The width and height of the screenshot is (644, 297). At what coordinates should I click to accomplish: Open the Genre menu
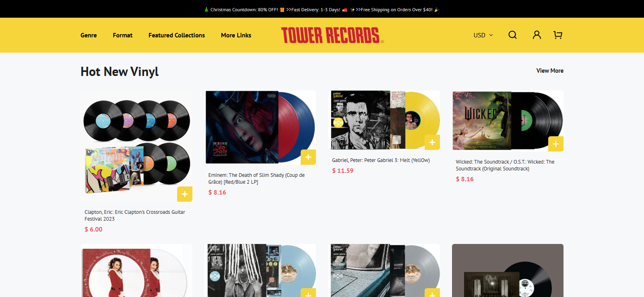(x=89, y=35)
